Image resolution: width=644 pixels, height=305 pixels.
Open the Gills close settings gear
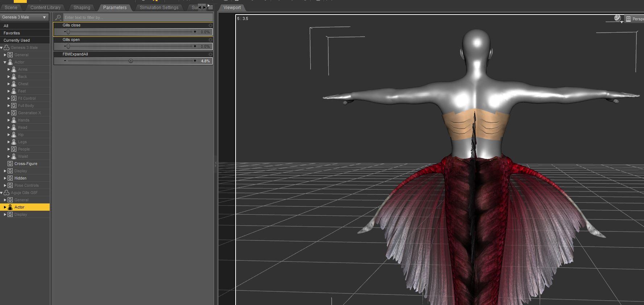point(210,25)
